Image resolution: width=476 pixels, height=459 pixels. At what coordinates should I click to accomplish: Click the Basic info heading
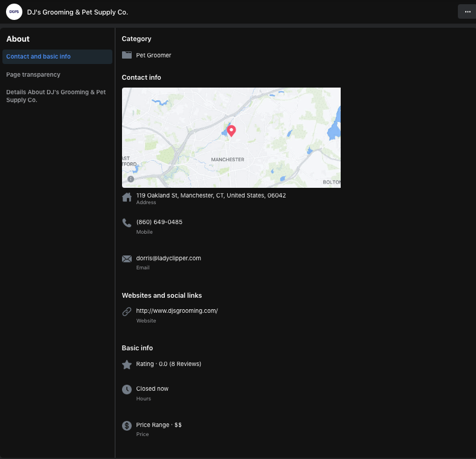(137, 348)
